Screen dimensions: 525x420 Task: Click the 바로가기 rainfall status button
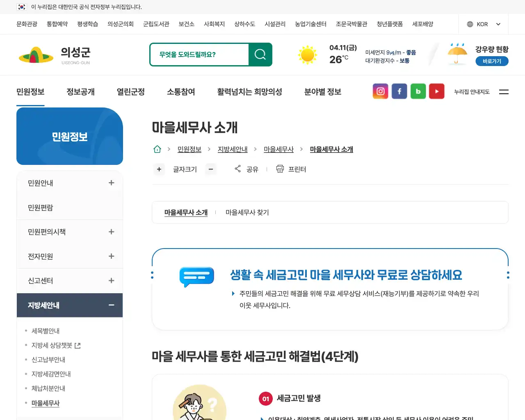tap(492, 61)
